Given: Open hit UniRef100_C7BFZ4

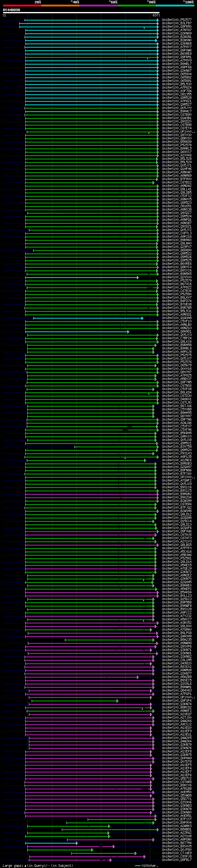Looking at the screenshot, I should click(x=177, y=338).
